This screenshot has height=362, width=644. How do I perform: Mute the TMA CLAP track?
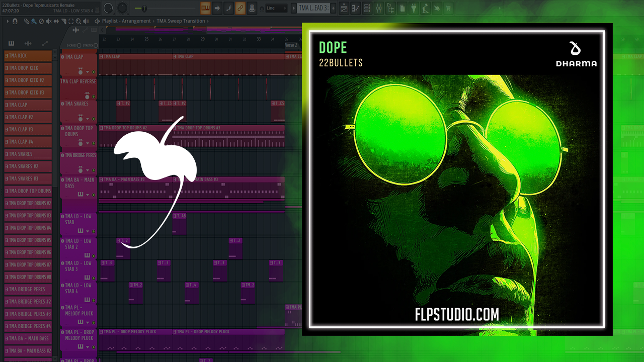[x=94, y=72]
